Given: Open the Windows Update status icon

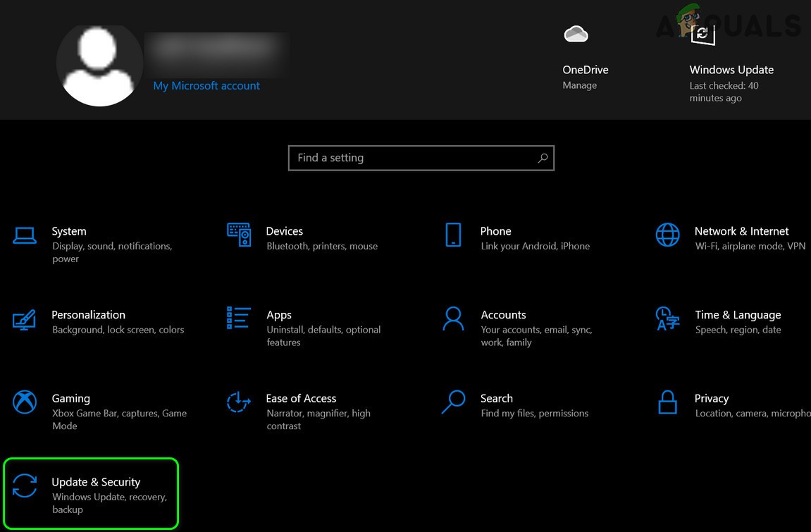Looking at the screenshot, I should [x=702, y=33].
